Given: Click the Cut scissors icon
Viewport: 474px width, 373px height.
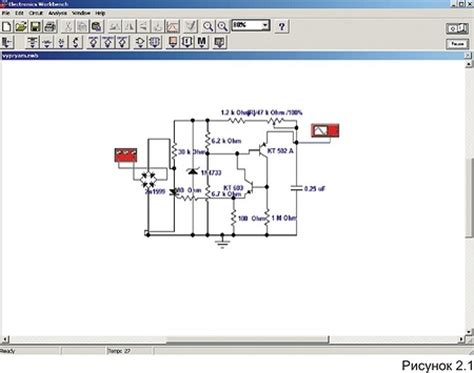Looking at the screenshot, I should click(68, 26).
